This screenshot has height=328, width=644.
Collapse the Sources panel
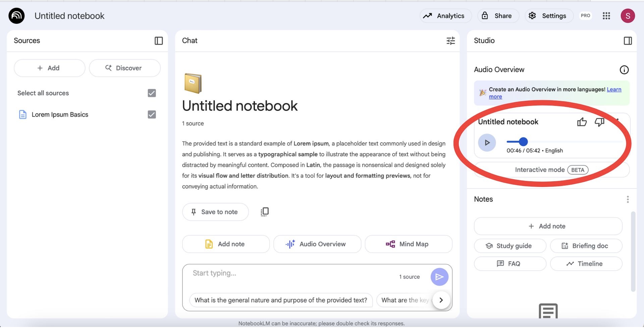[159, 41]
